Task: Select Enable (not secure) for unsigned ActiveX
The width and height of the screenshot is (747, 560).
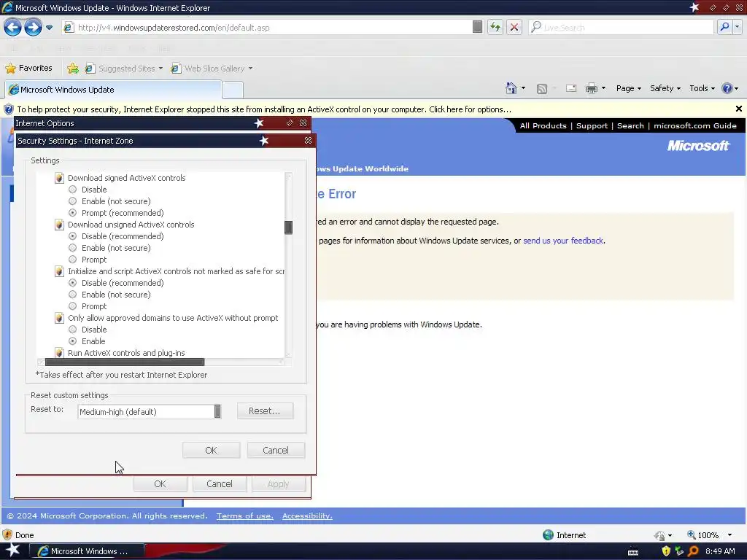Action: [x=72, y=248]
